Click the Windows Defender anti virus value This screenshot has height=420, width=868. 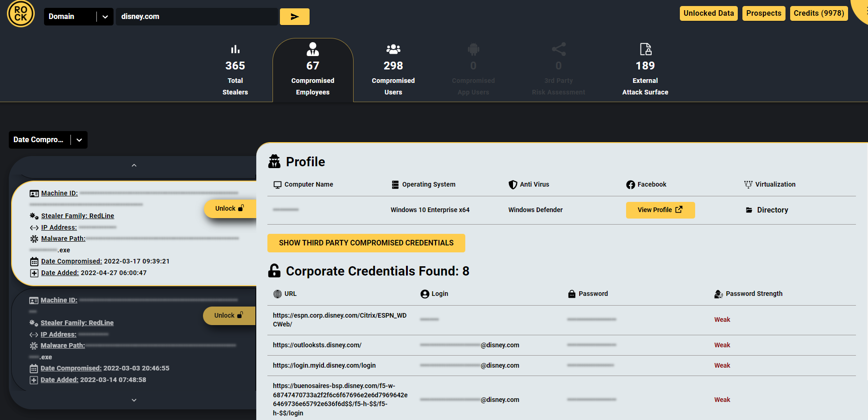(535, 210)
